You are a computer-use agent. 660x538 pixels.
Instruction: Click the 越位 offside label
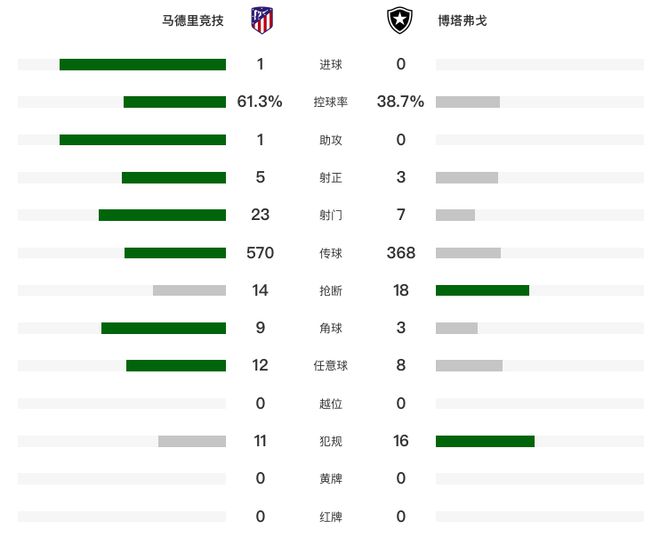[330, 404]
